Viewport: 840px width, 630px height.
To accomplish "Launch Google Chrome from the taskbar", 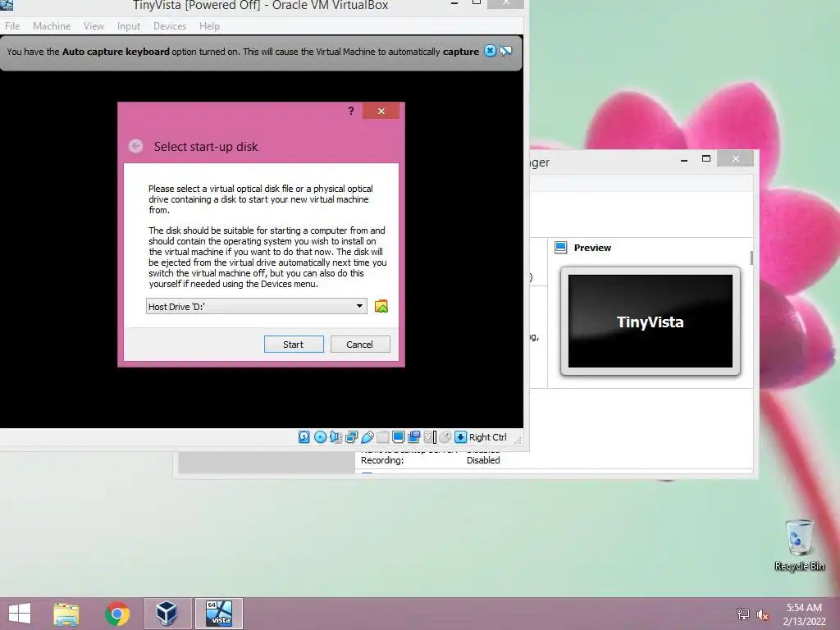I will [x=116, y=614].
